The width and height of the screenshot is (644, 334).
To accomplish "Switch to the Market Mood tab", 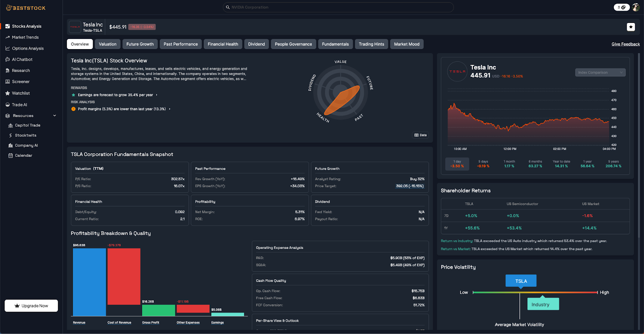I will click(x=407, y=44).
